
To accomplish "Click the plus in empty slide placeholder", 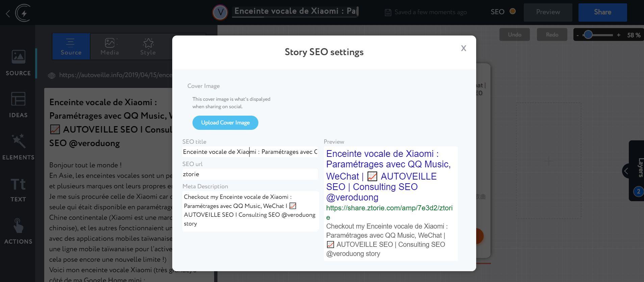I will click(x=548, y=161).
